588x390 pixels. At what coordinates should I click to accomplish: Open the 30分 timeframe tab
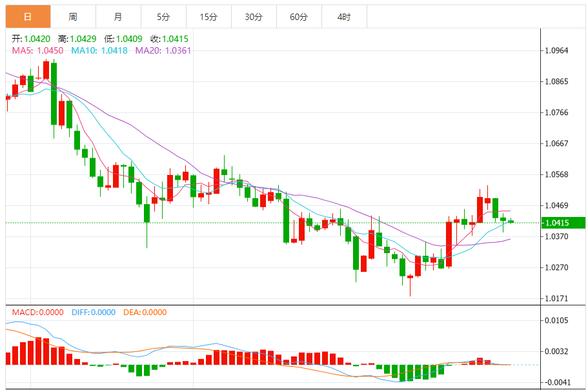click(x=254, y=17)
